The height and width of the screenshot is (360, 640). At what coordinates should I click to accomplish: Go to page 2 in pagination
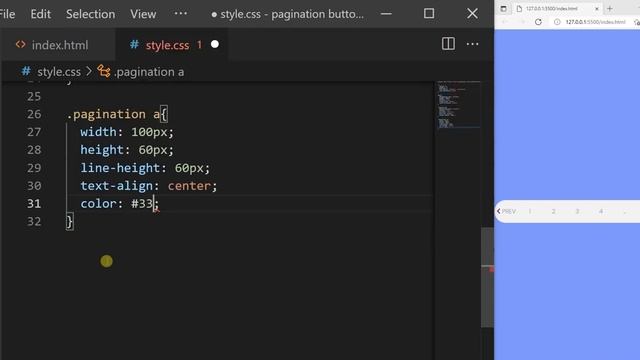tap(553, 211)
